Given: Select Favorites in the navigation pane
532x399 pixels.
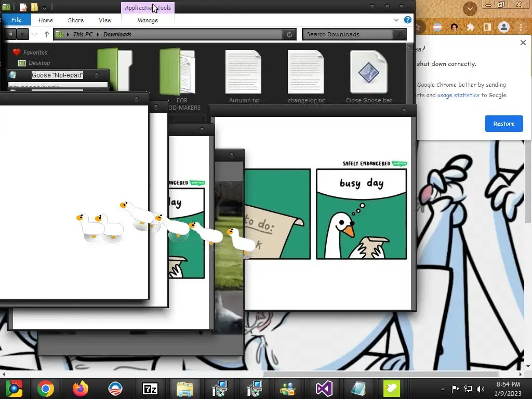Looking at the screenshot, I should [x=35, y=52].
